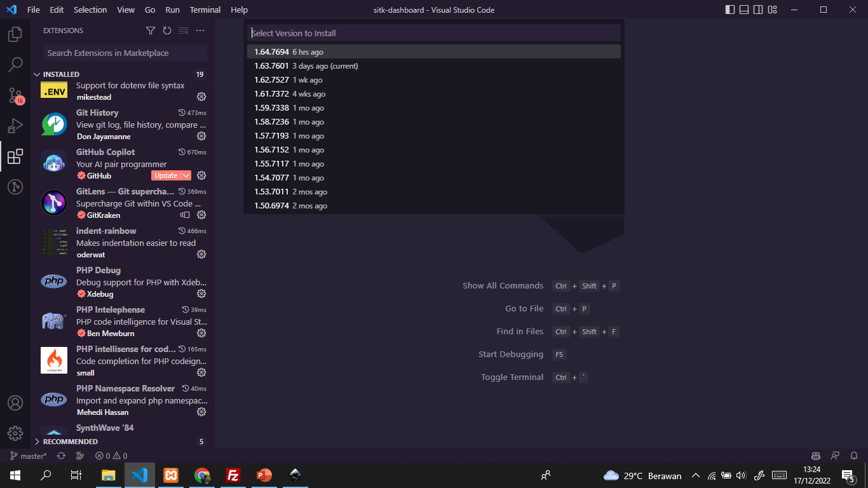Click the GitHub Copilot status bar icon
Viewport: 868px width, 488px height.
[x=816, y=456]
